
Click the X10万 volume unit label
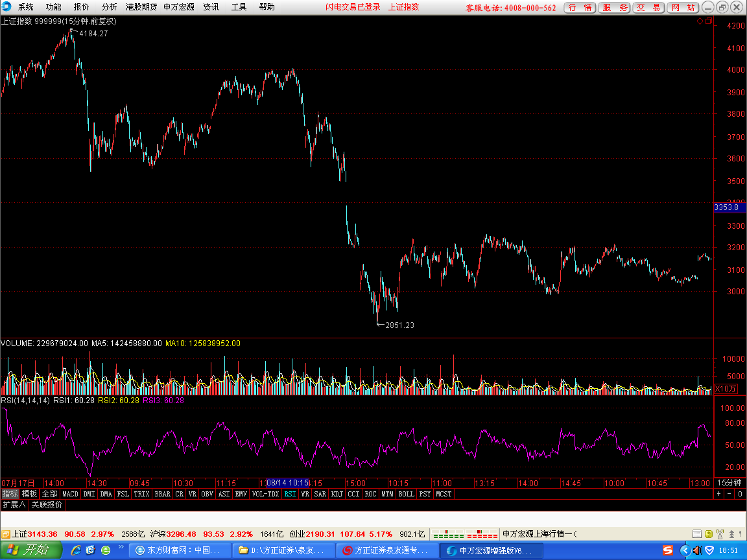(726, 389)
